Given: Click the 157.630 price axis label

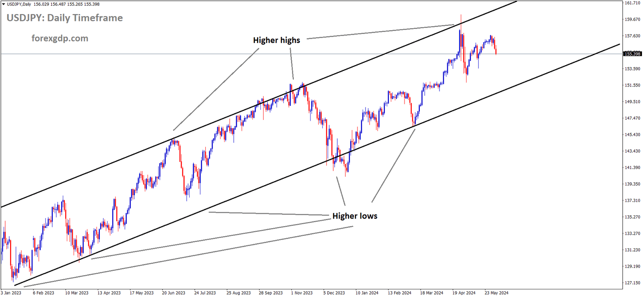Looking at the screenshot, I should tap(632, 36).
